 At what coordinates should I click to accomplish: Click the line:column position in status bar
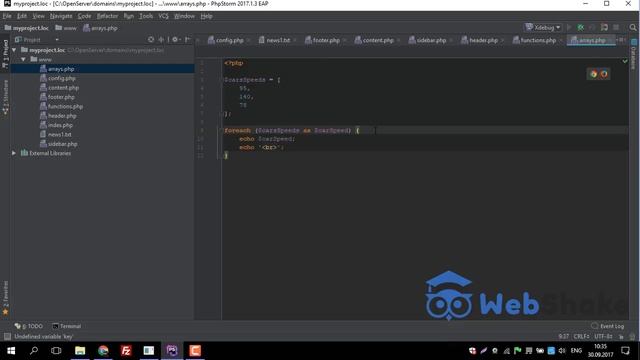tap(564, 337)
